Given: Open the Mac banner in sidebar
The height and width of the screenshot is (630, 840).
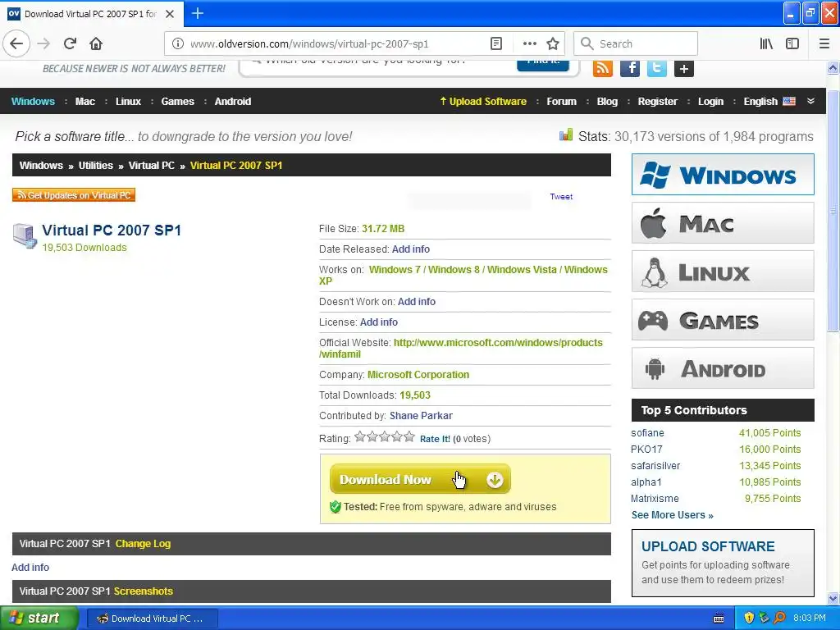Looking at the screenshot, I should 723,223.
